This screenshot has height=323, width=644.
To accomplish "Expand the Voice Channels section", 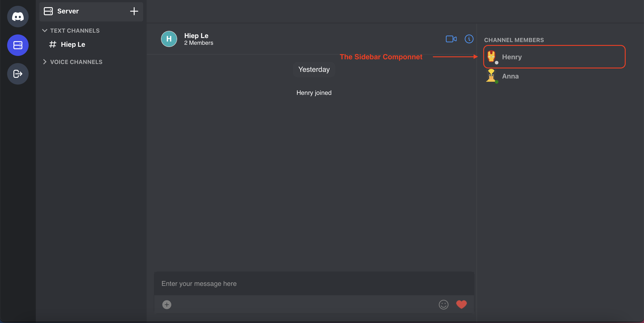I will click(45, 61).
